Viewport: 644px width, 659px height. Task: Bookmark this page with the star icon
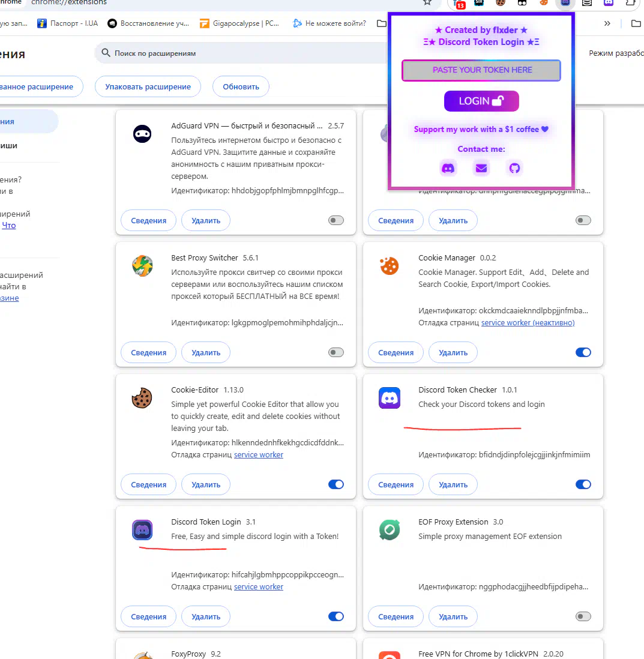(427, 2)
